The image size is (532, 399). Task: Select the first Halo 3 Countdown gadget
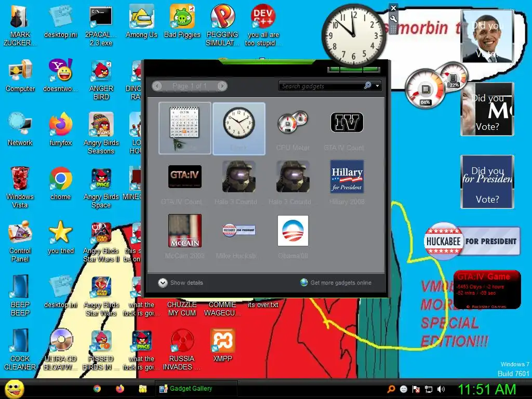239,182
